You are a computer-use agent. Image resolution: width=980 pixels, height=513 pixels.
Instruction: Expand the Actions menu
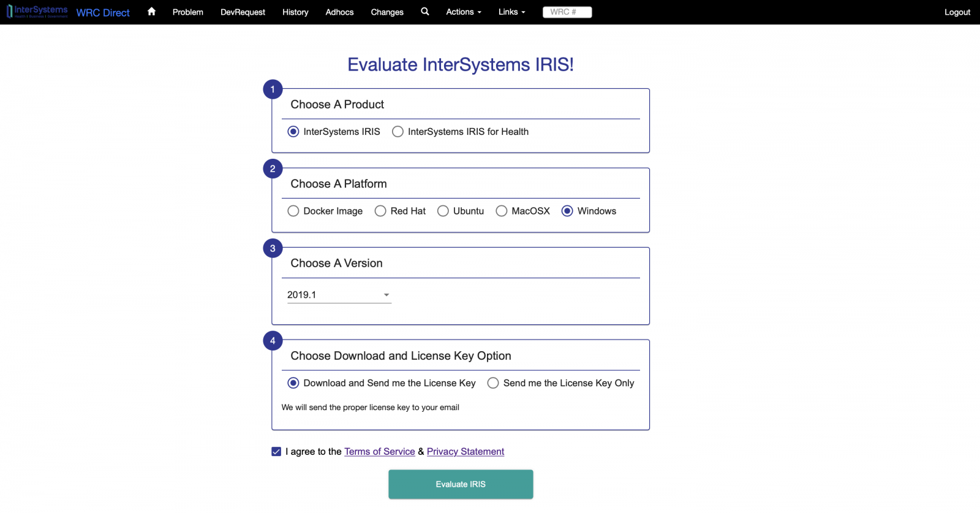click(464, 12)
